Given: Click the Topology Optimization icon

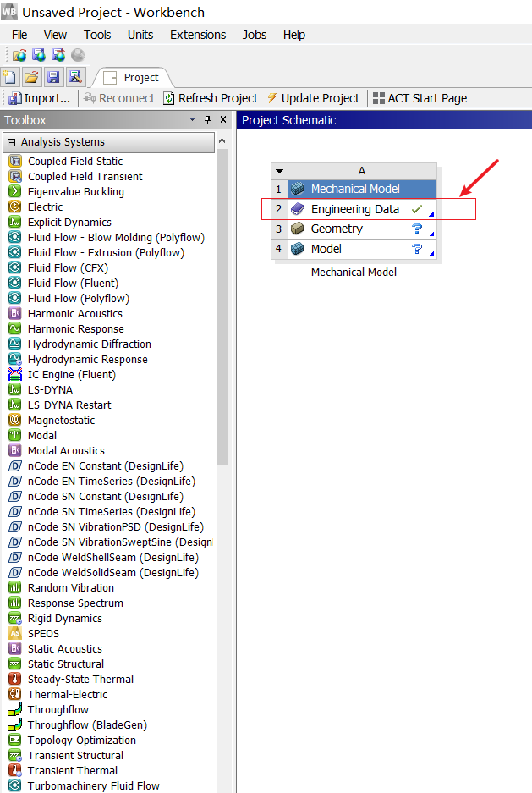Looking at the screenshot, I should click(x=15, y=740).
